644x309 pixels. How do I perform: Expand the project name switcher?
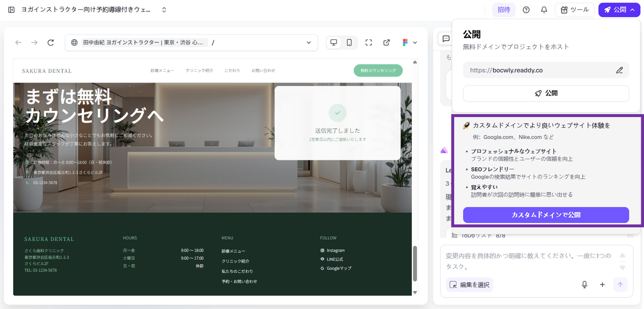(164, 10)
